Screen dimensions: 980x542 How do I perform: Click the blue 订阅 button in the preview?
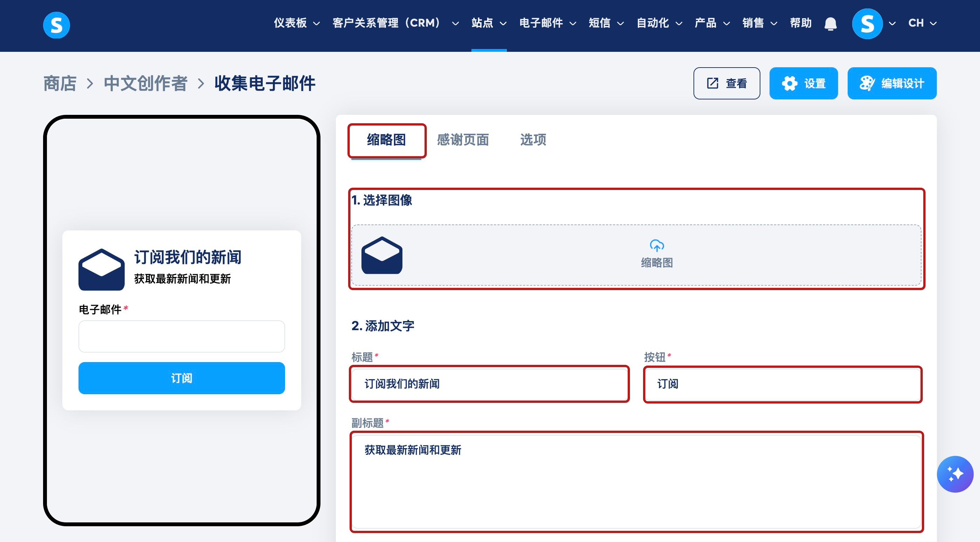181,378
